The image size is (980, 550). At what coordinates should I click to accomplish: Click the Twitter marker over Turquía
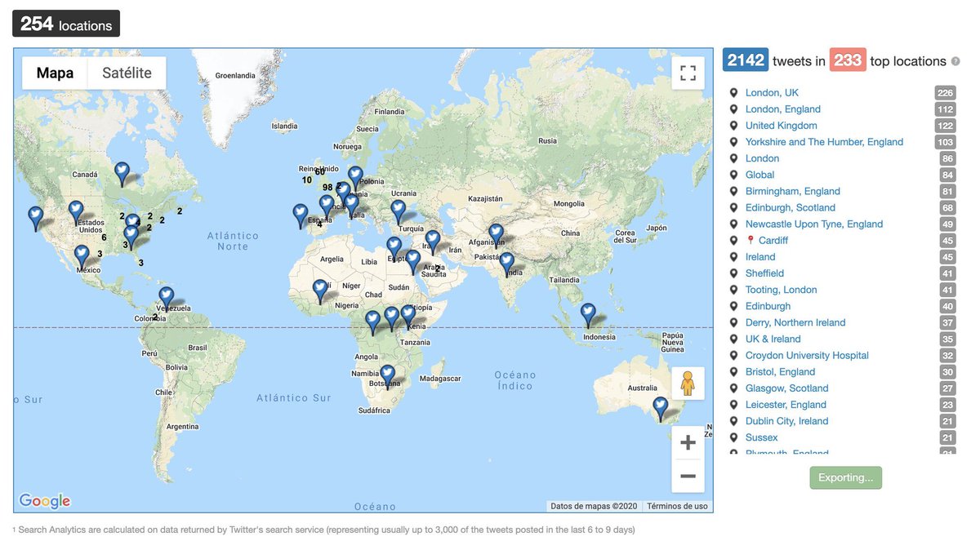398,211
